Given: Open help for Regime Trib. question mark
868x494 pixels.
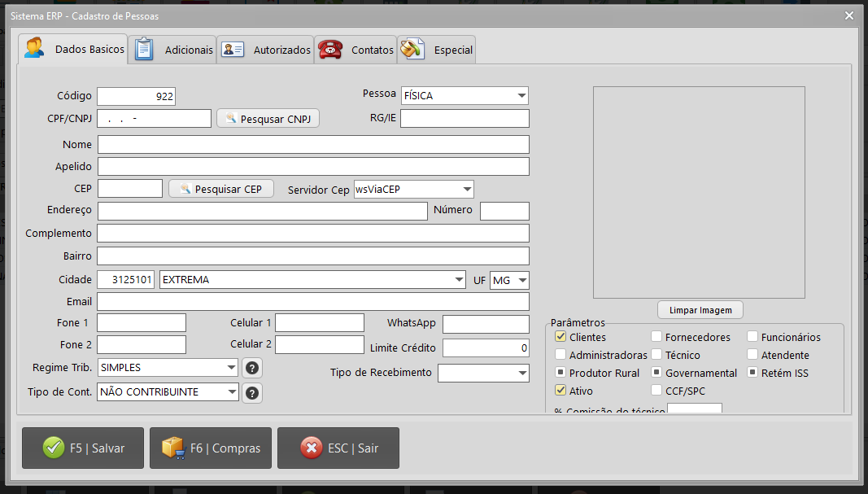Looking at the screenshot, I should pos(252,368).
